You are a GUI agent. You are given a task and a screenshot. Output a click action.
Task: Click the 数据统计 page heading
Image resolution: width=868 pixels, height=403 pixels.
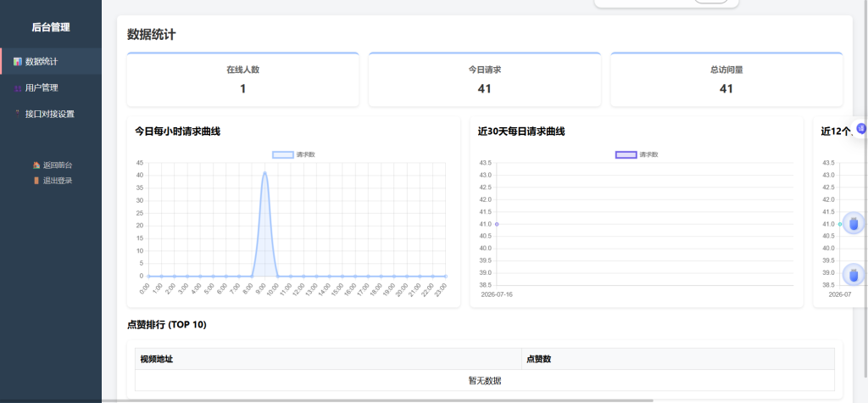click(151, 35)
